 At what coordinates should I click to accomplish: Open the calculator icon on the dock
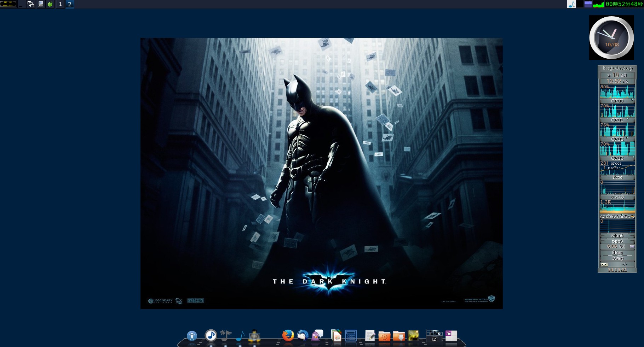(x=351, y=336)
